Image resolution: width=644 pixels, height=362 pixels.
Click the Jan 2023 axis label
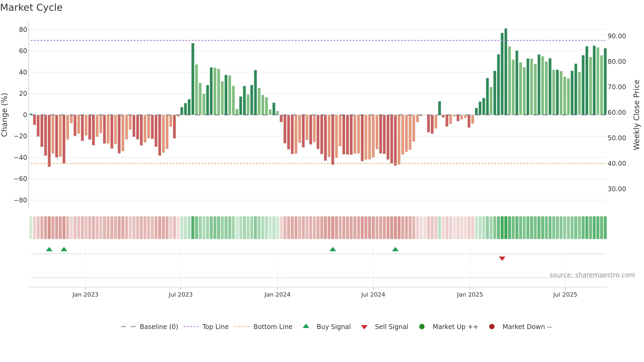point(85,294)
